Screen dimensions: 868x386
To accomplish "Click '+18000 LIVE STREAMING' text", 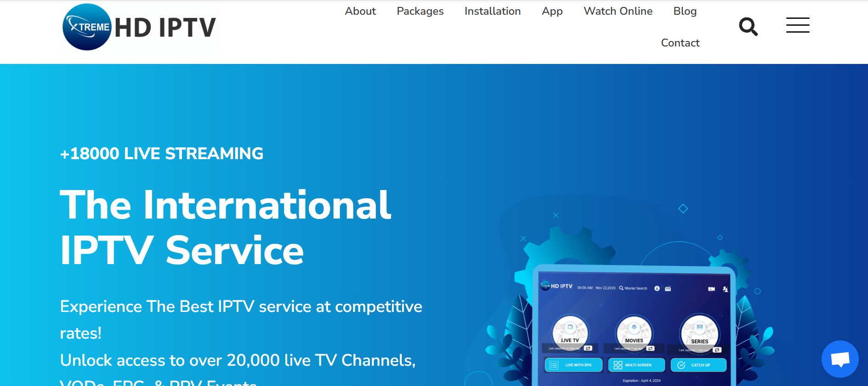I will point(162,154).
